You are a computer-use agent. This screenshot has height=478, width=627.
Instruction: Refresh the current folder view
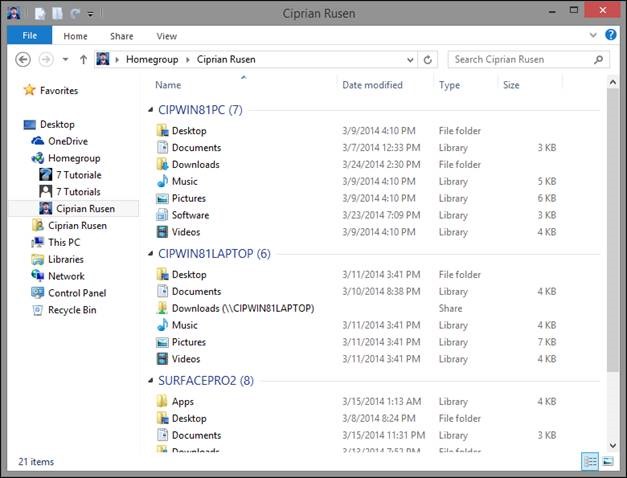[427, 60]
